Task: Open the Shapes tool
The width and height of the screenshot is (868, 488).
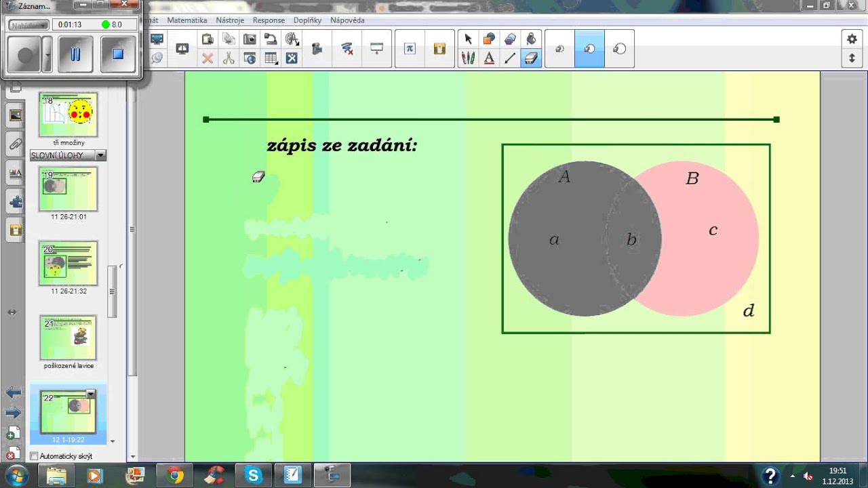Action: 489,39
